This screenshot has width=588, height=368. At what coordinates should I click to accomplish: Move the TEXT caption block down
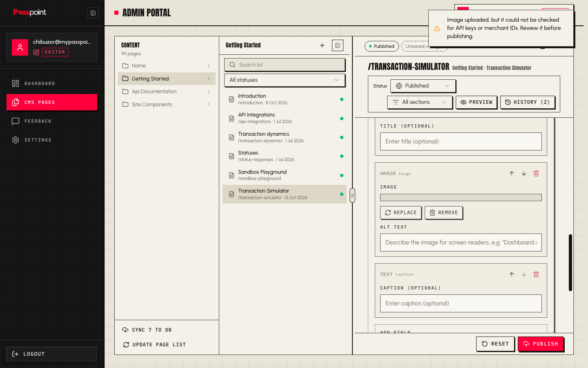[524, 274]
